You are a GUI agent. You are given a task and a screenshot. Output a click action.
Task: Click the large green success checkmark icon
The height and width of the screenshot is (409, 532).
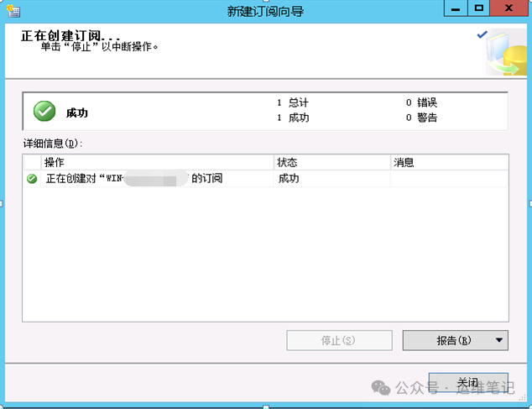pos(44,111)
